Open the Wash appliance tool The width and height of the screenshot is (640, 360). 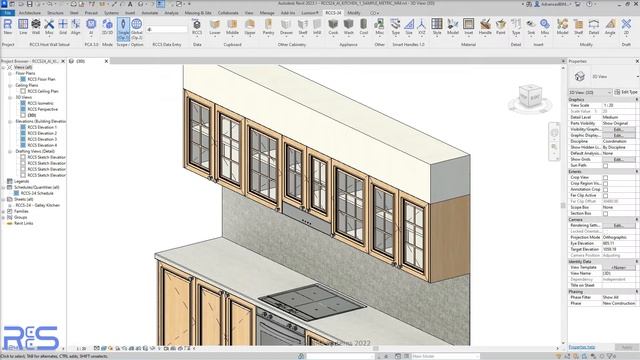coord(349,27)
